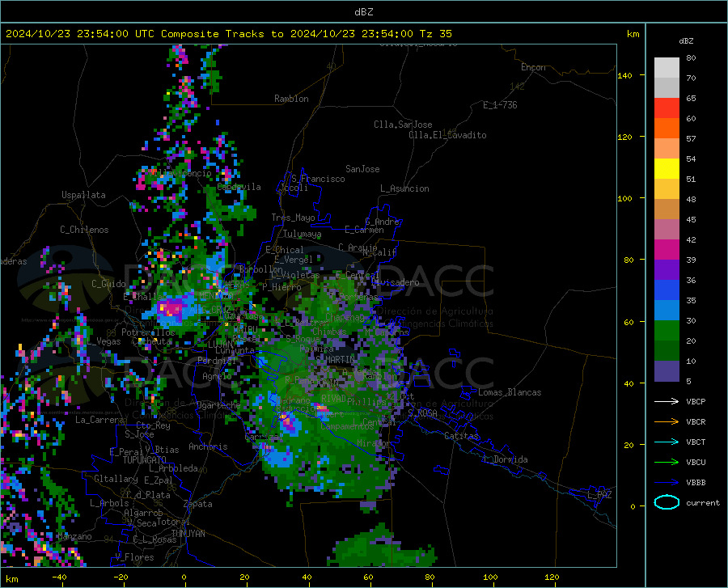Click the 'TUNUYAN' map label

pyautogui.click(x=188, y=534)
